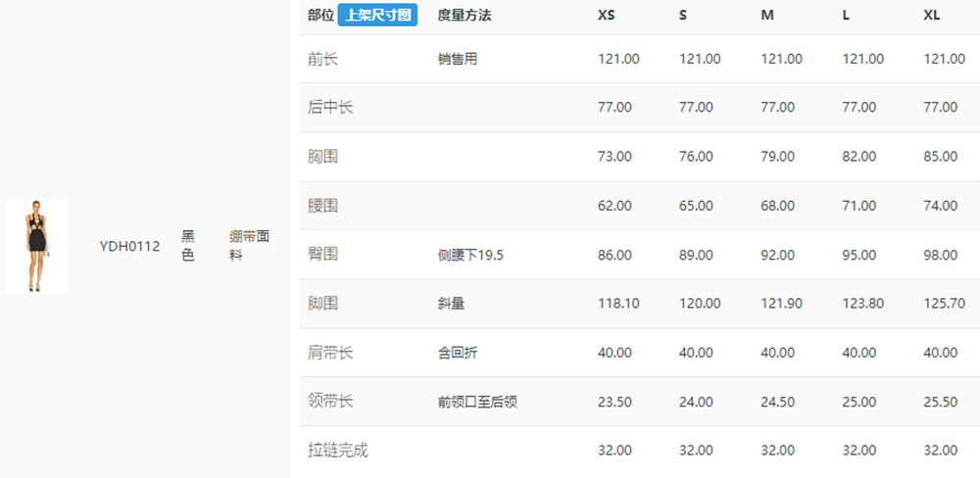Click 肩带长 S value 40.00
The width and height of the screenshot is (980, 478).
pyautogui.click(x=696, y=353)
